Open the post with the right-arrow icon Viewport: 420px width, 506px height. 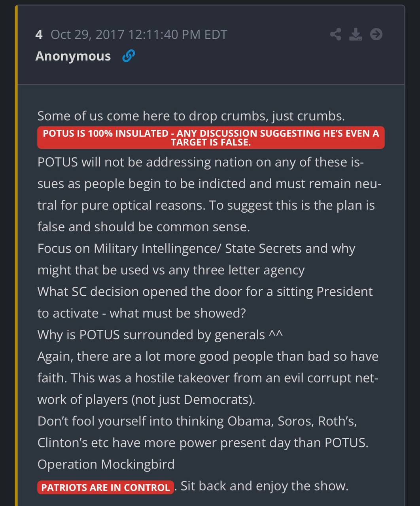click(x=376, y=34)
